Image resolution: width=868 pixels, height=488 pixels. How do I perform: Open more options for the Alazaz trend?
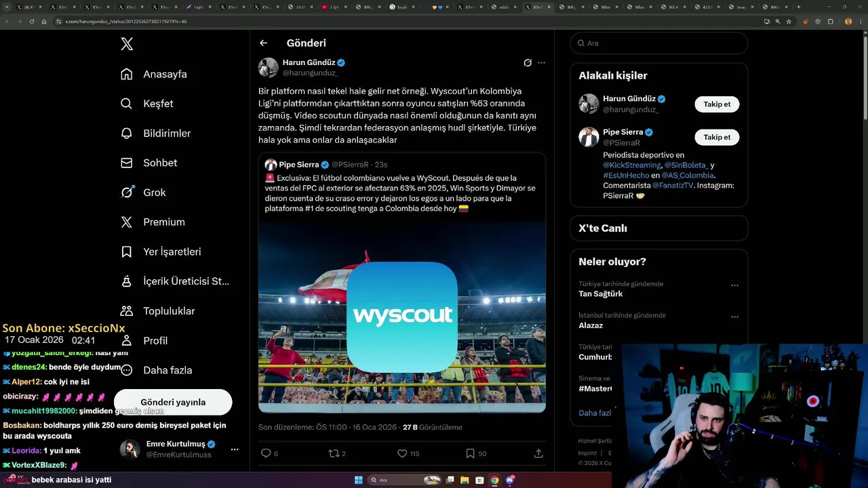point(734,317)
